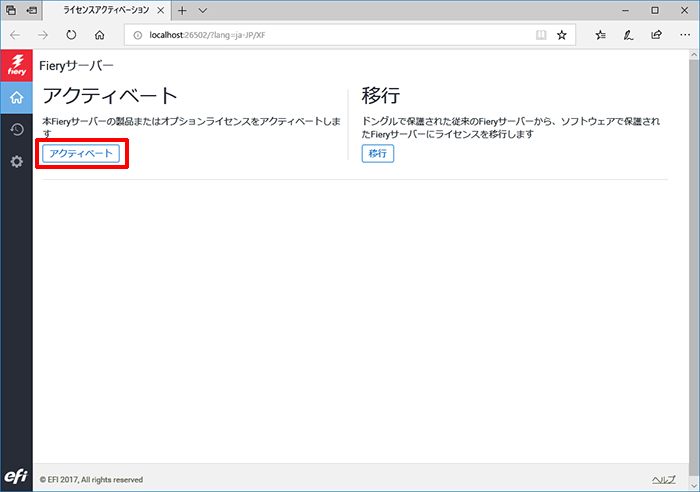Close the ライセンスアクティベーション tab

coord(161,10)
